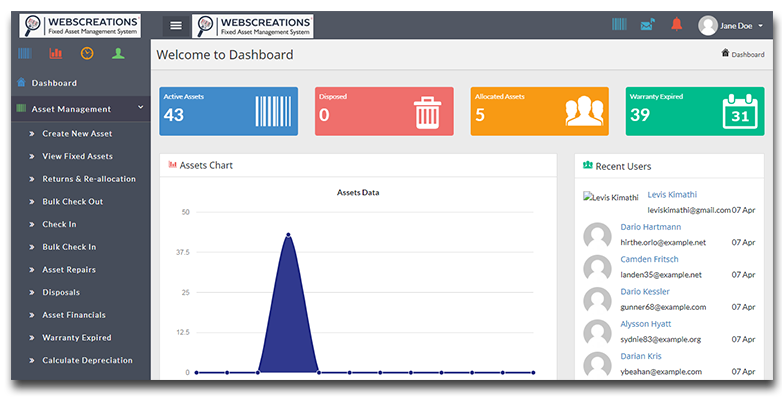Select Bulk Check In menu item
Screen dimensions: 782x398
[69, 247]
